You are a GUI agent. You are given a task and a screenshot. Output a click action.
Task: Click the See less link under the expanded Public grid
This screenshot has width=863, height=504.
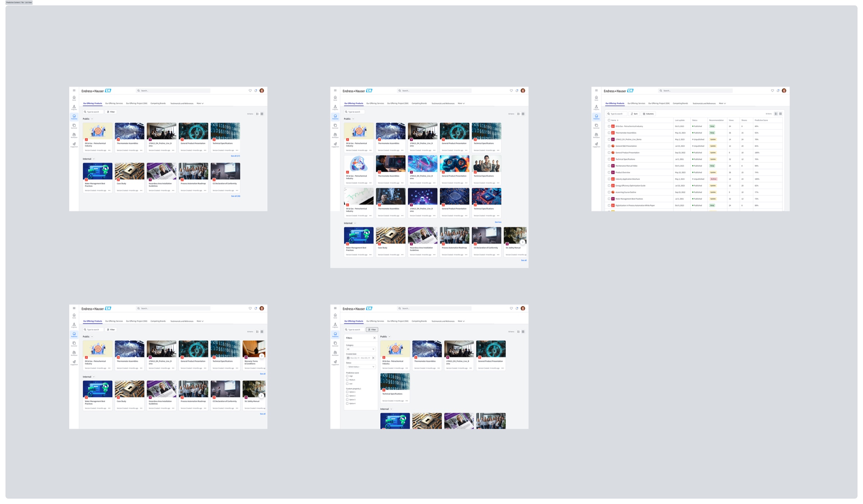(498, 222)
